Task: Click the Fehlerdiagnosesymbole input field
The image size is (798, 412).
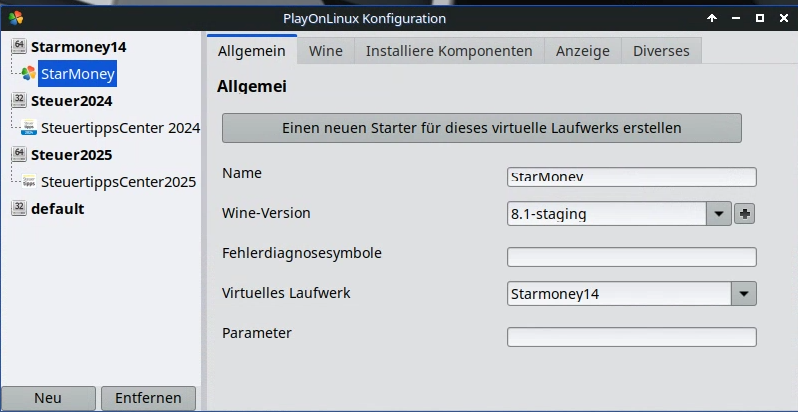Action: 632,257
